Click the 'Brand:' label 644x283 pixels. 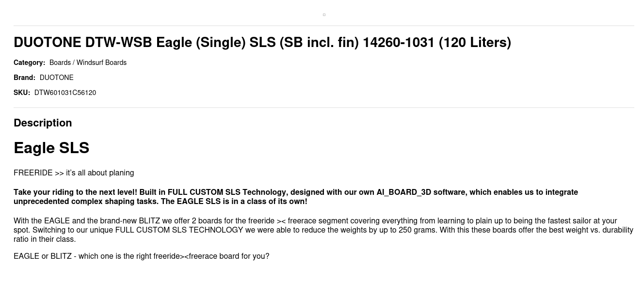point(24,78)
